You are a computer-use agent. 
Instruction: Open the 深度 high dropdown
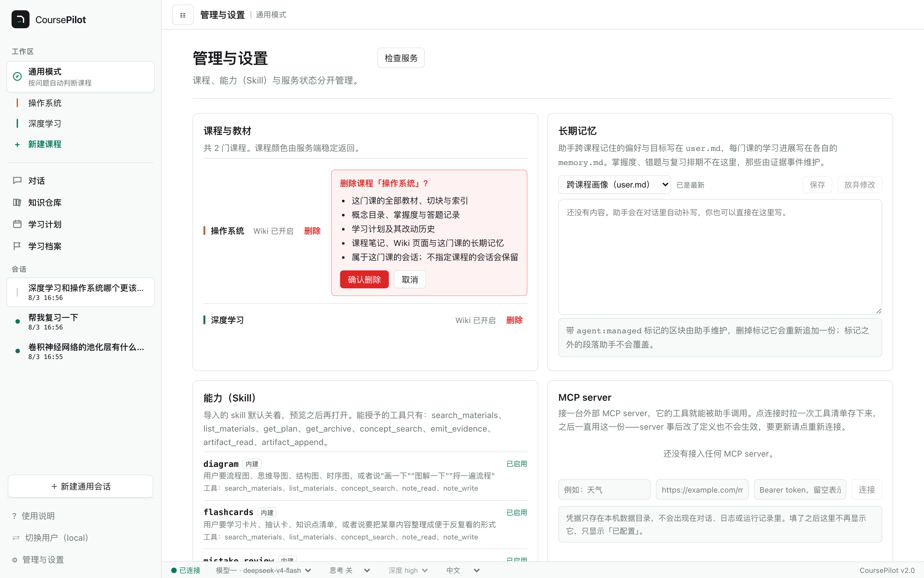[408, 570]
